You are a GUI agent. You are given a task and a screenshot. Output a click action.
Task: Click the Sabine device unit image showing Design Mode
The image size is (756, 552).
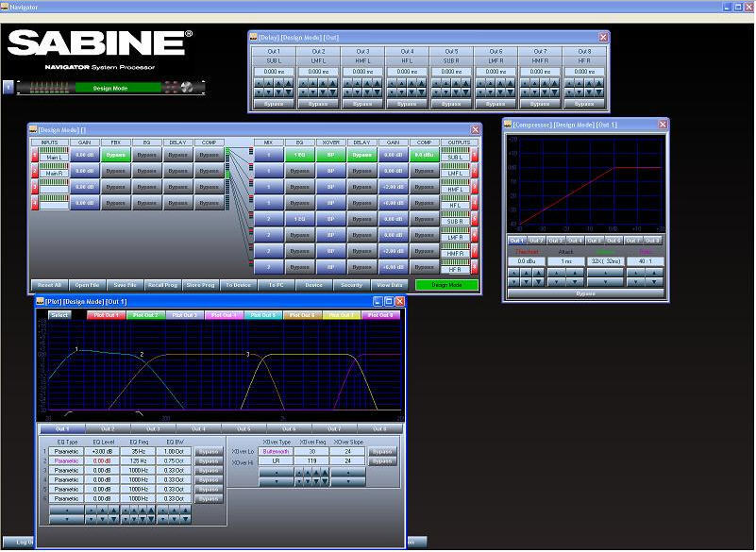tap(110, 88)
